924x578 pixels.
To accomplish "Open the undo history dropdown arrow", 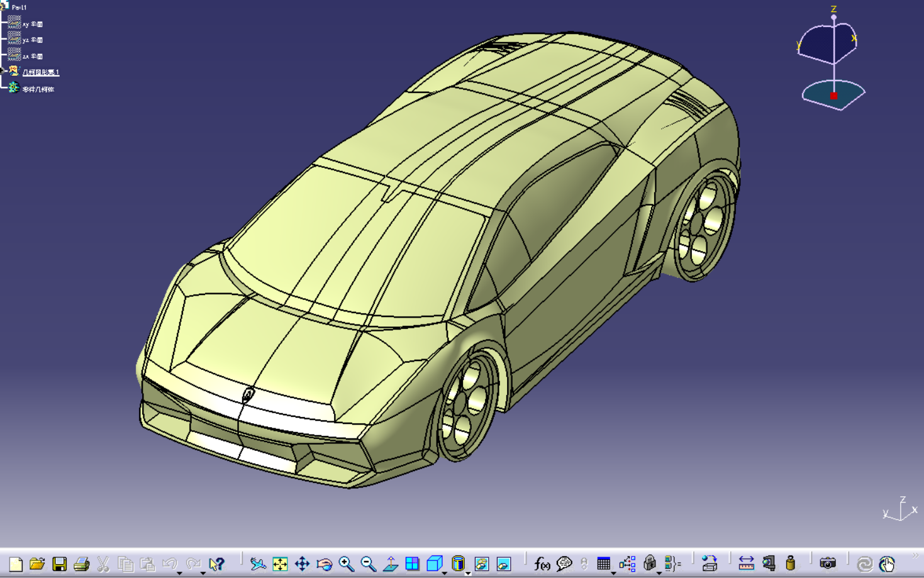I will click(x=179, y=573).
